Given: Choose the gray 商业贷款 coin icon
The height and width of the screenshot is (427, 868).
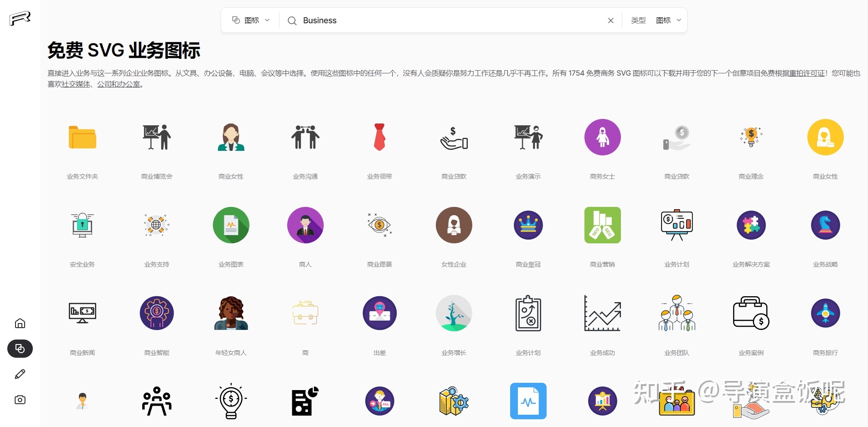Looking at the screenshot, I should click(677, 137).
